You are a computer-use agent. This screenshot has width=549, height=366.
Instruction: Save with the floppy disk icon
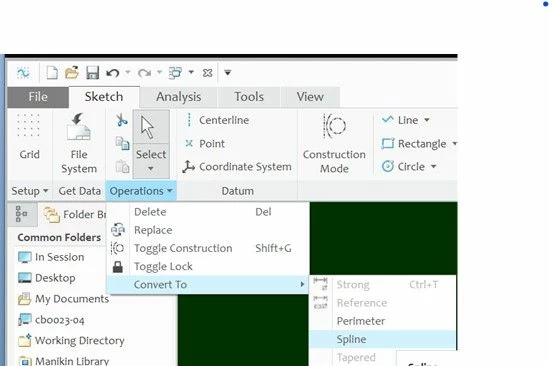92,73
